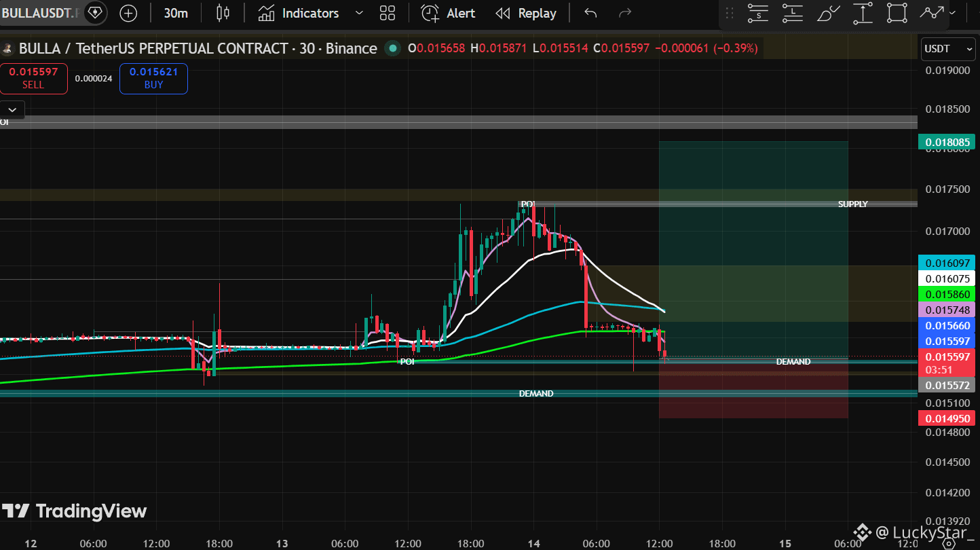This screenshot has width=980, height=550.
Task: Click the 0.019000 price axis label
Action: (948, 71)
